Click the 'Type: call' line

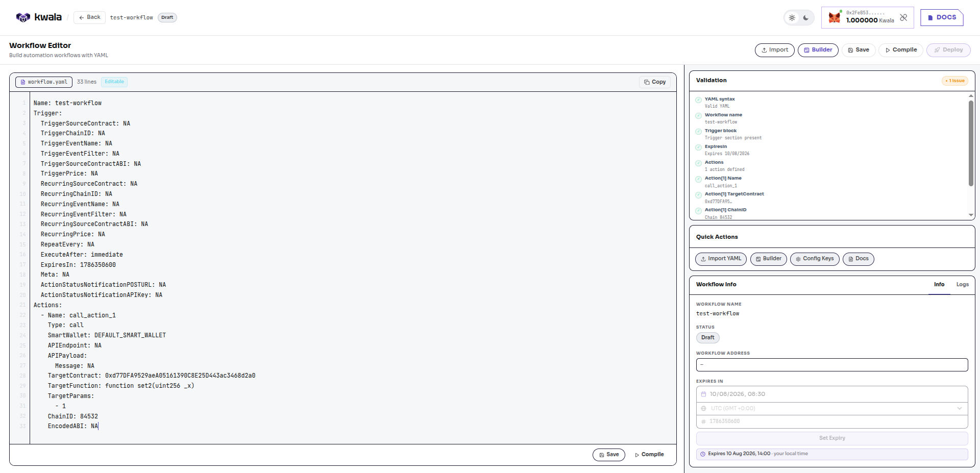point(66,326)
